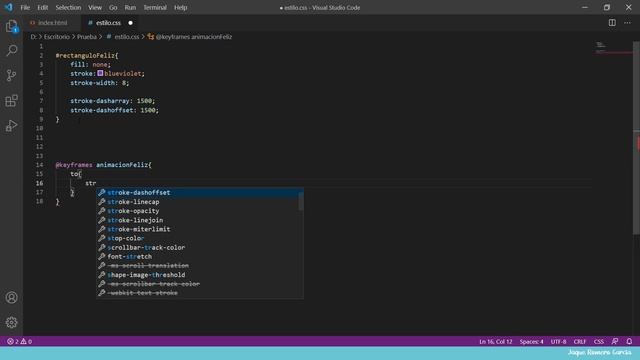Select -ms-scroll-translation suggestion
Viewport: 640px width, 360px height.
click(198, 266)
